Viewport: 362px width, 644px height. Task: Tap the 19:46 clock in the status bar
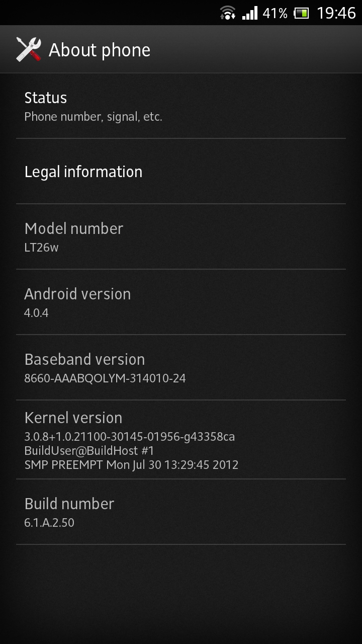[x=336, y=13]
